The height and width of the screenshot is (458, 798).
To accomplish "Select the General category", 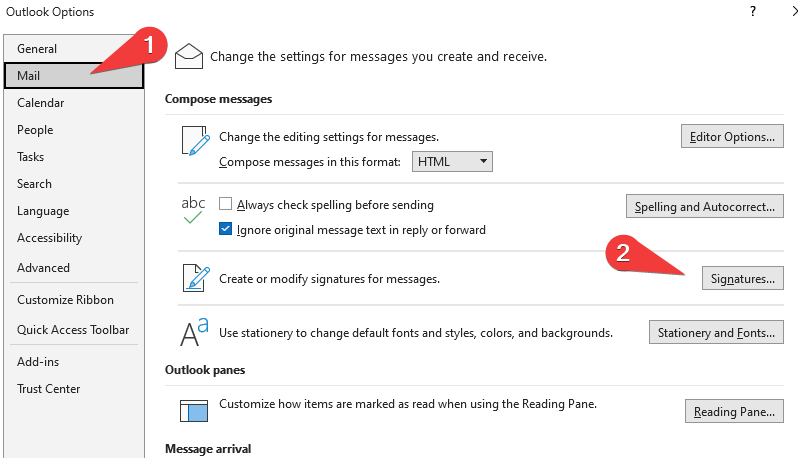I will click(37, 48).
